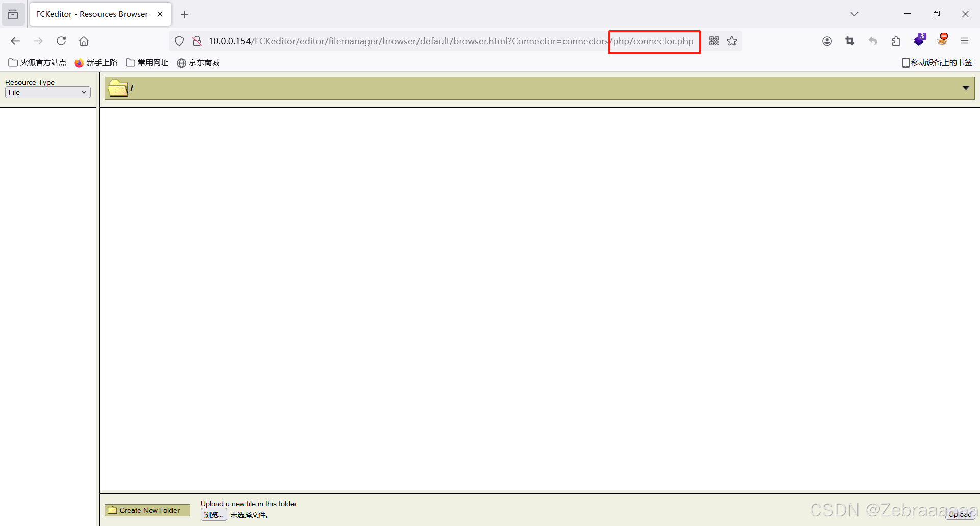The height and width of the screenshot is (526, 980).
Task: Click the undo arrow toolbar icon
Action: [873, 41]
